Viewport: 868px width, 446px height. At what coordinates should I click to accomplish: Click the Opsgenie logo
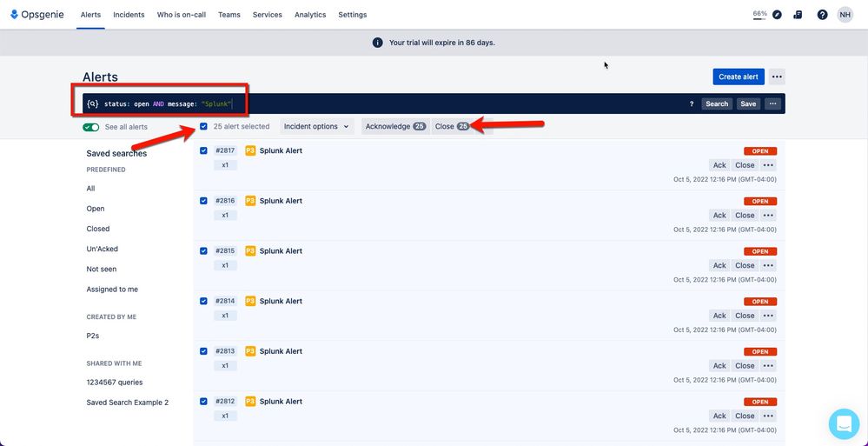coord(37,15)
